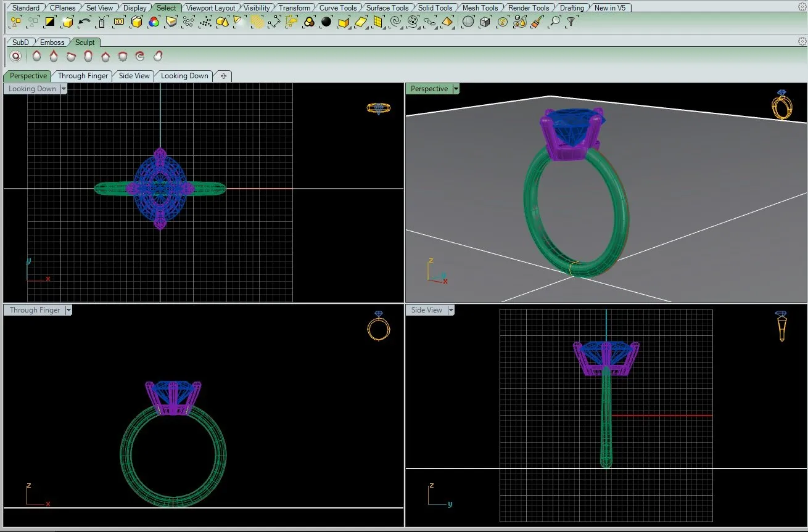
Task: Click the wireframe cube selection icon
Action: point(485,22)
